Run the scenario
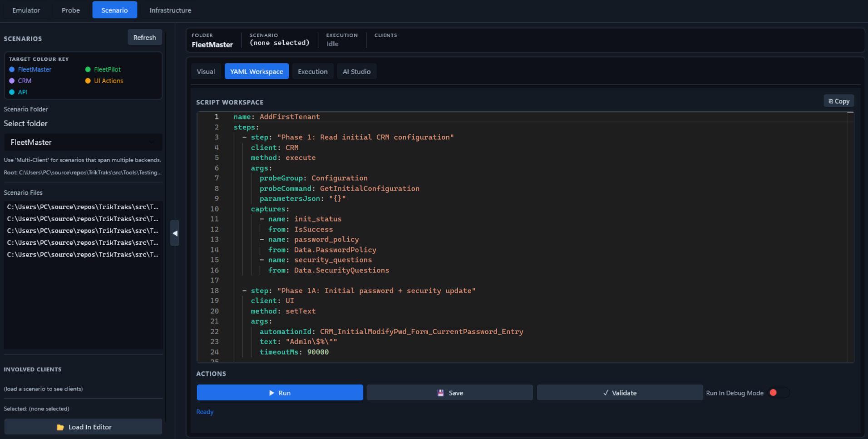 (x=280, y=393)
